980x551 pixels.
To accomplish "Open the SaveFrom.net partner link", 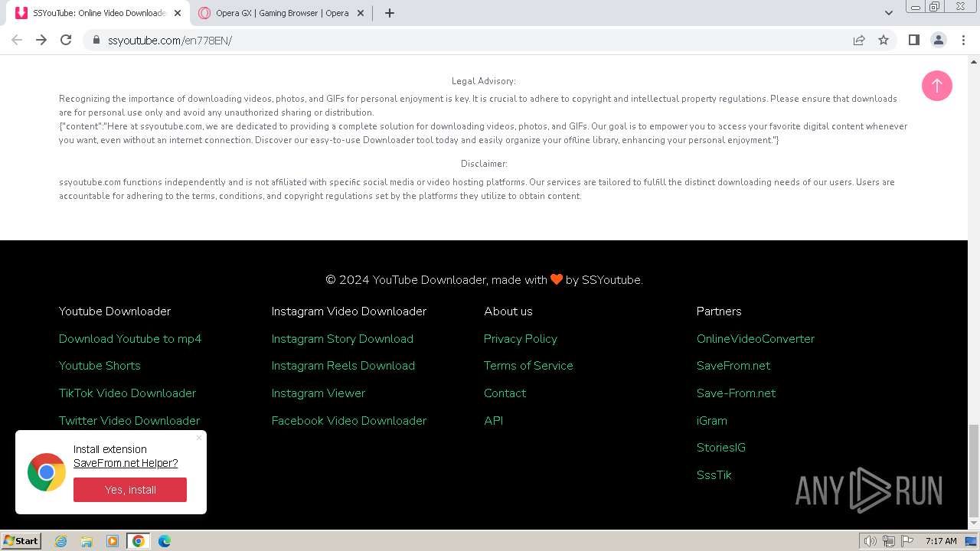I will 733,366.
